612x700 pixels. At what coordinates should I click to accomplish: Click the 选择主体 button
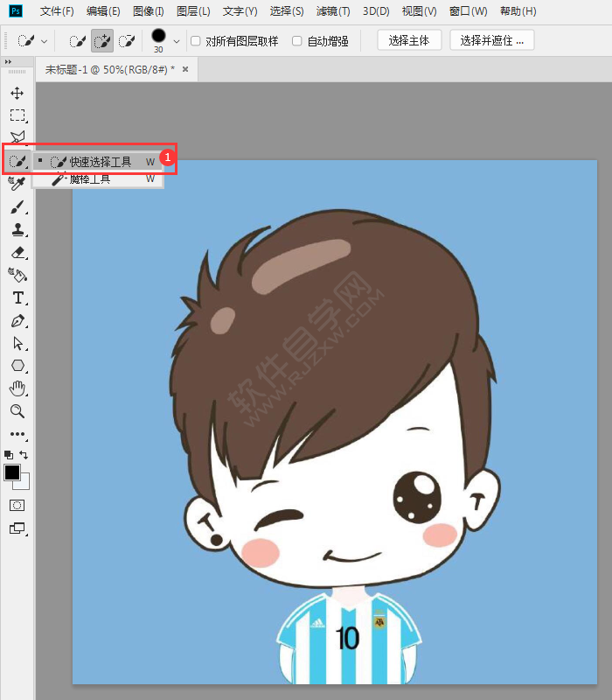pyautogui.click(x=408, y=40)
